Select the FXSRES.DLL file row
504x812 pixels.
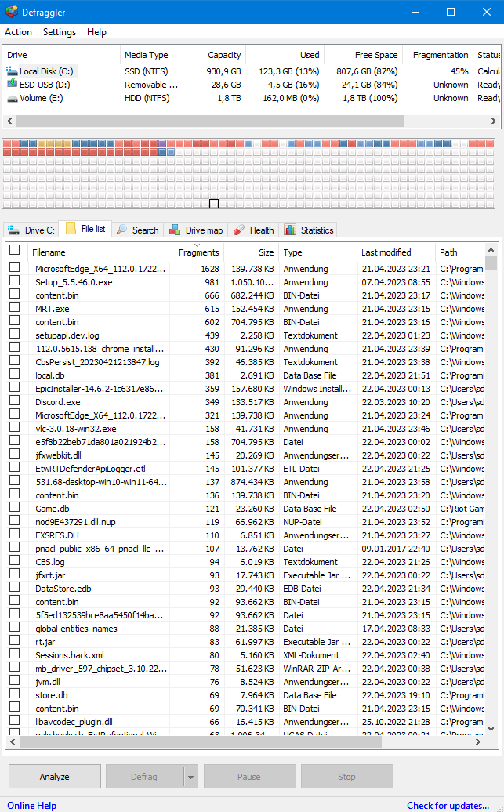[247, 535]
